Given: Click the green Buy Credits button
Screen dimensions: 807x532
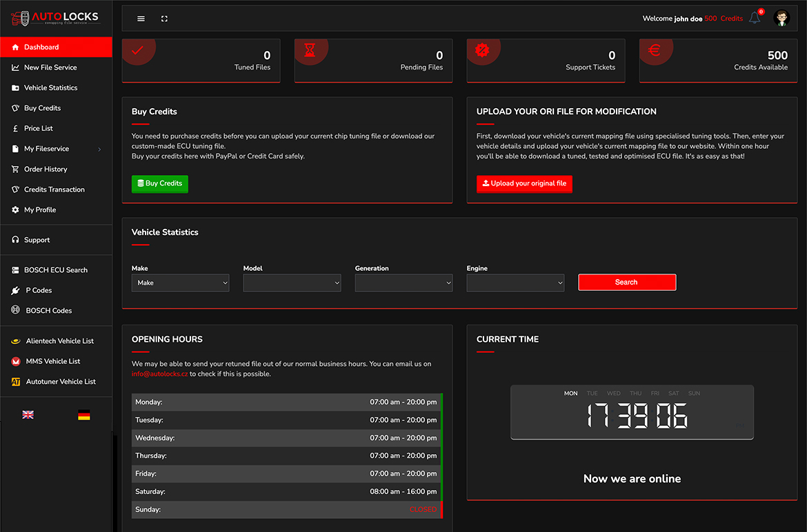Looking at the screenshot, I should (x=160, y=184).
